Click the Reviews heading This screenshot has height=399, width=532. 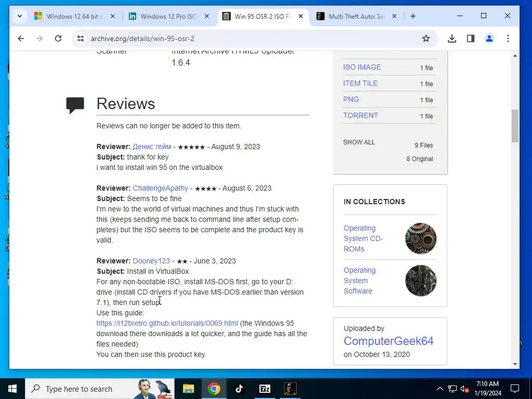[x=126, y=104]
